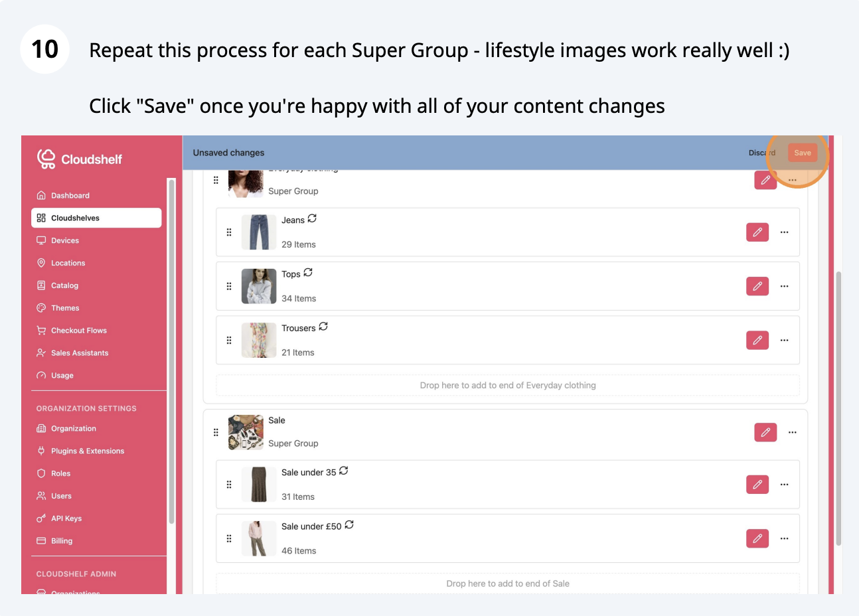Viewport: 859px width, 616px height.
Task: Go to Devices
Action: 96,240
